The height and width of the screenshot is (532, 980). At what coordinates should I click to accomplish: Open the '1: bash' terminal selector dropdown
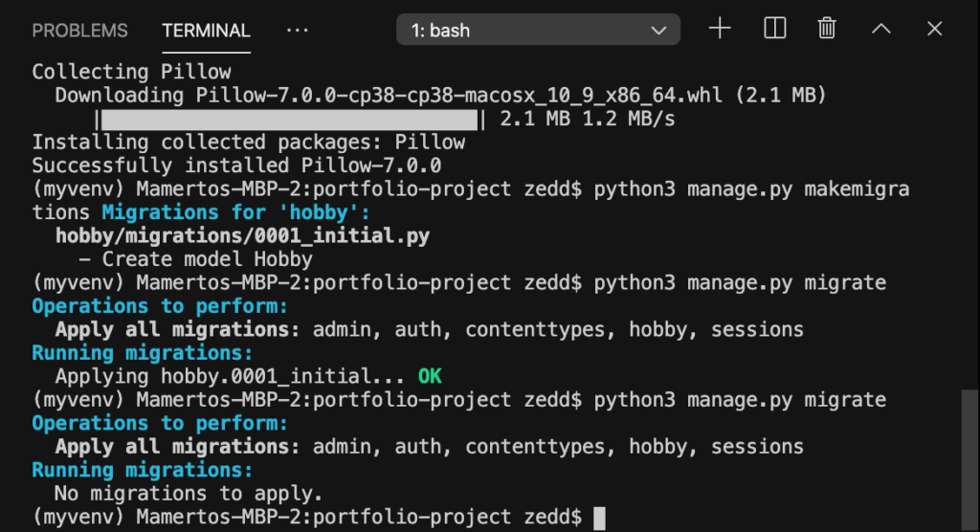click(x=538, y=30)
